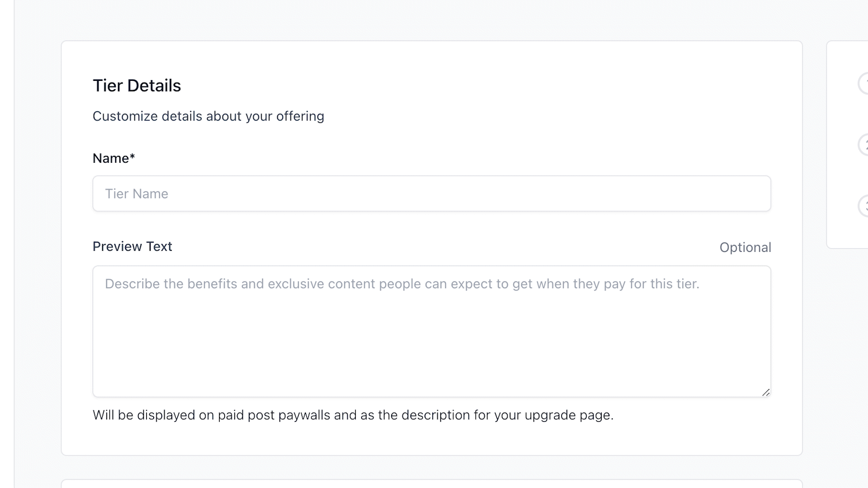Click the Tier Details heading

(137, 85)
